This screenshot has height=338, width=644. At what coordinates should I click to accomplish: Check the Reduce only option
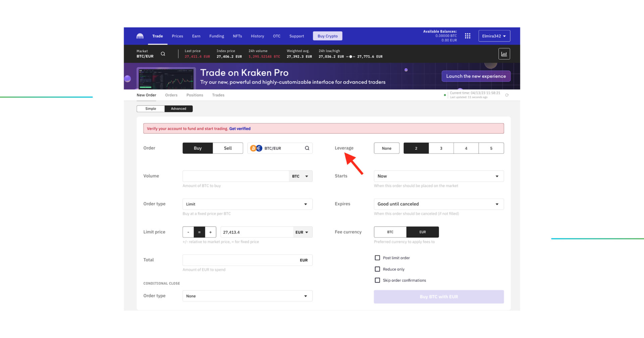coord(377,269)
